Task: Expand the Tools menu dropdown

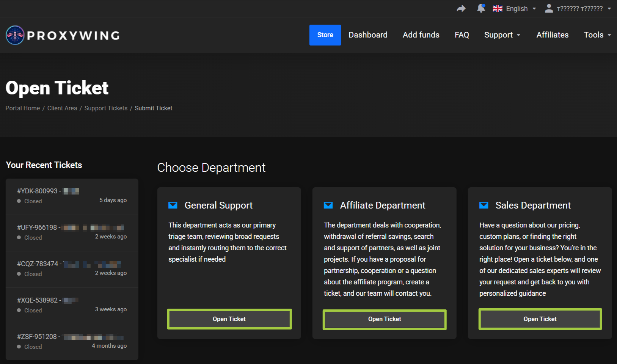Action: tap(597, 35)
